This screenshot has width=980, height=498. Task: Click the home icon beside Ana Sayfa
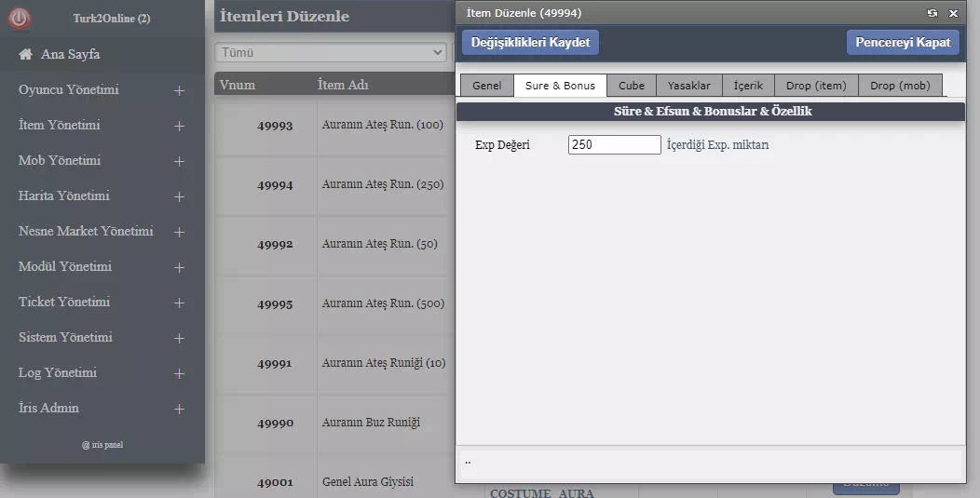[26, 55]
